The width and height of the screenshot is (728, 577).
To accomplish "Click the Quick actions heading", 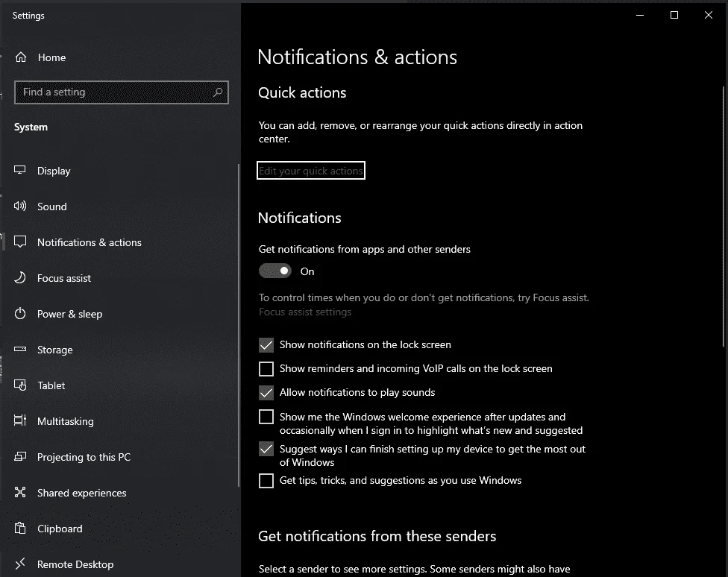I will [x=302, y=92].
